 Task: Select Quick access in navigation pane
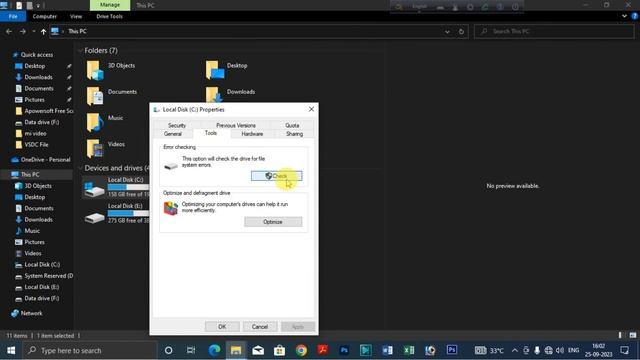click(37, 55)
